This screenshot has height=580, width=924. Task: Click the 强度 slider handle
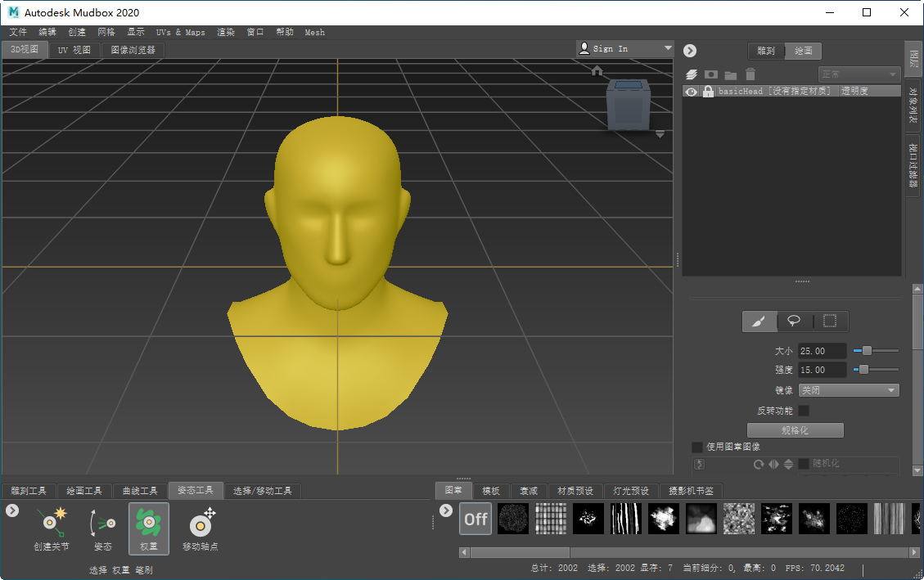click(x=863, y=370)
